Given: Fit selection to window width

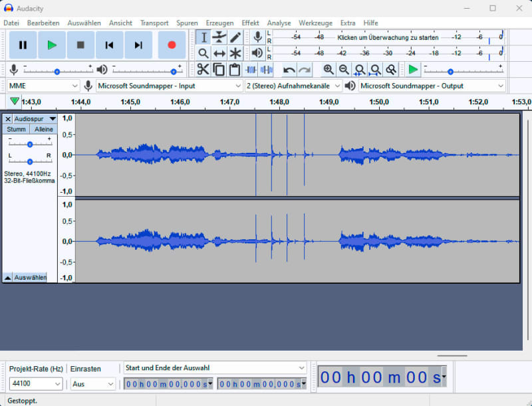Looking at the screenshot, I should (359, 70).
